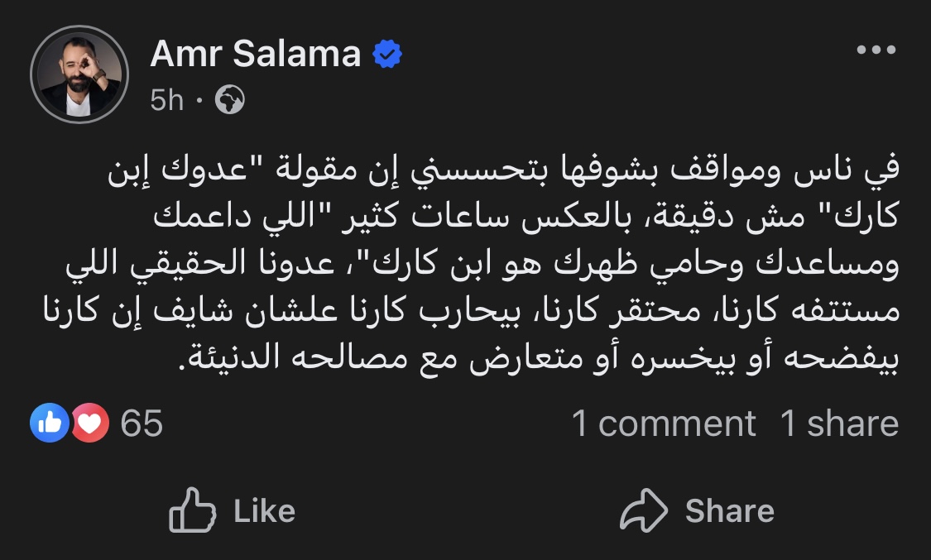Image resolution: width=931 pixels, height=560 pixels.
Task: Click the curved arrow Share icon
Action: pos(643,510)
